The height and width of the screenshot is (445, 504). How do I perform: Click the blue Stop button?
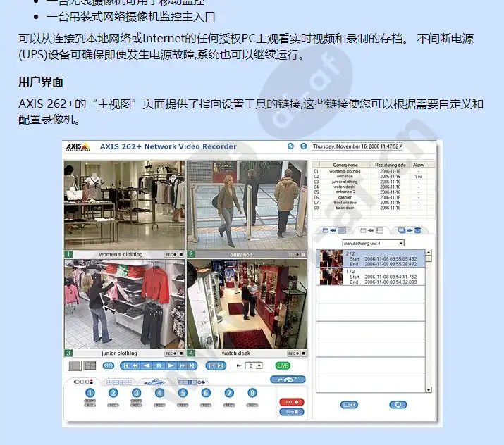click(x=292, y=412)
